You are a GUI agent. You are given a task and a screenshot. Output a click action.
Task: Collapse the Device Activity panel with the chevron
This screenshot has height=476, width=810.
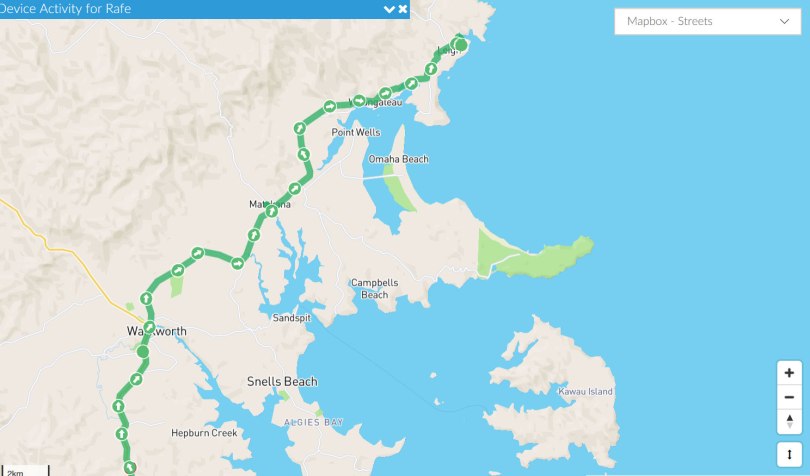coord(389,9)
